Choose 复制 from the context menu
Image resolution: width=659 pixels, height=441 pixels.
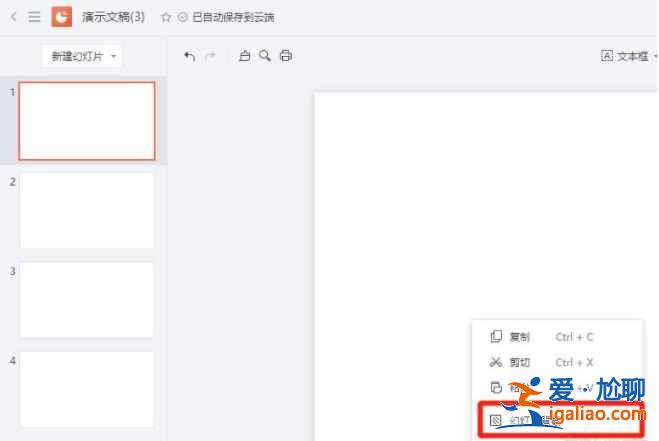519,337
